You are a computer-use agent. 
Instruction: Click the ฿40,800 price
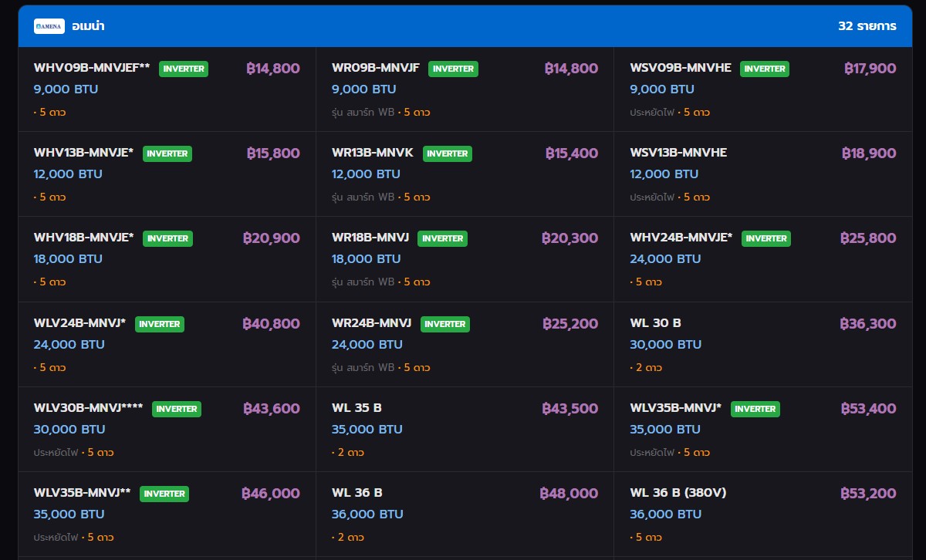(x=271, y=324)
